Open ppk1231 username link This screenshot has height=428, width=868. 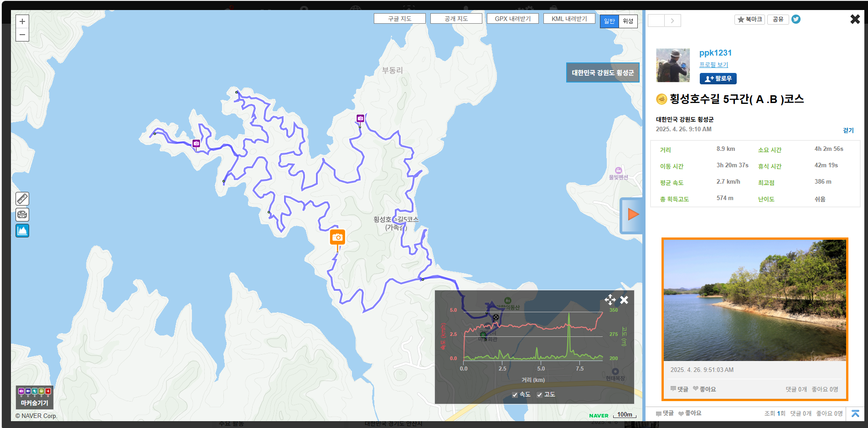point(715,53)
